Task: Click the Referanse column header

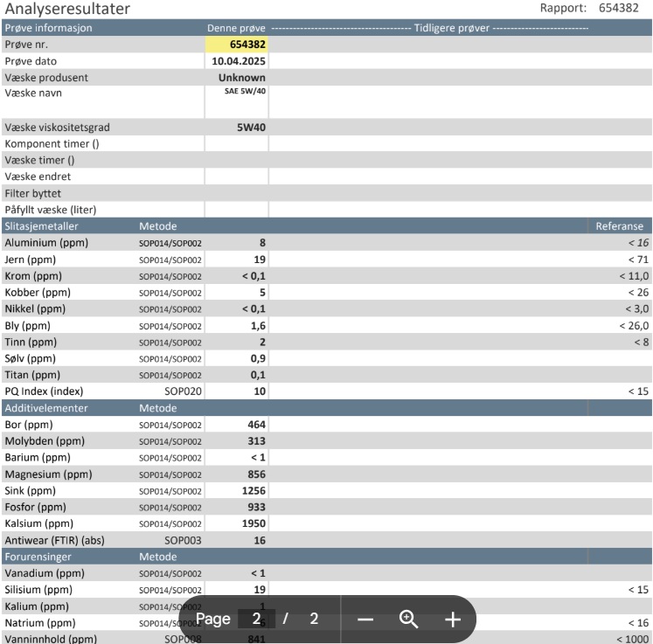Action: click(x=619, y=226)
